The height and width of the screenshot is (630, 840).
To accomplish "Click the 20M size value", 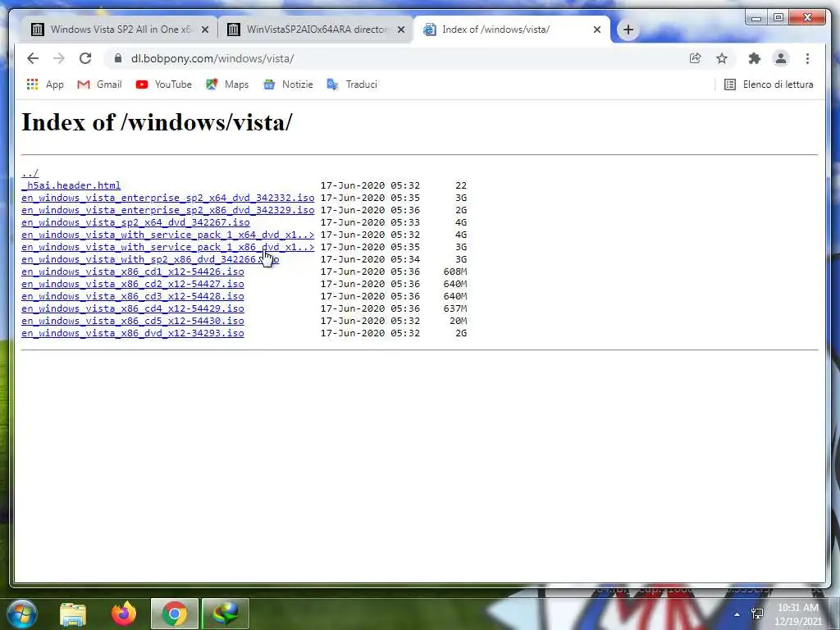I will point(458,321).
